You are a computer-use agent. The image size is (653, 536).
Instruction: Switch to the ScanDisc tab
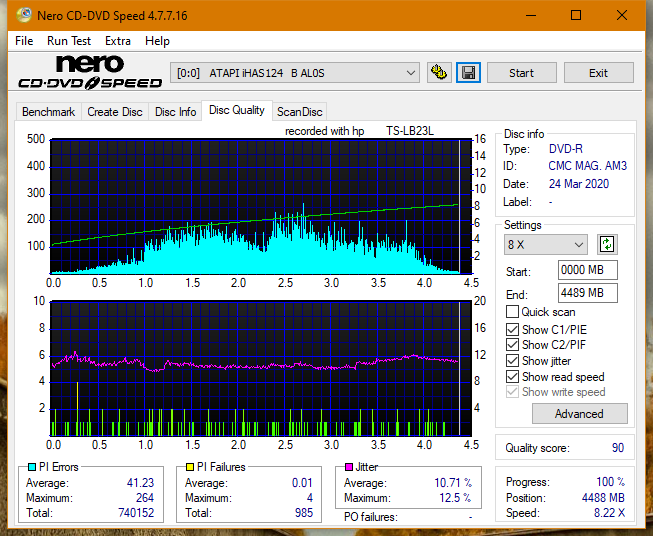[299, 112]
